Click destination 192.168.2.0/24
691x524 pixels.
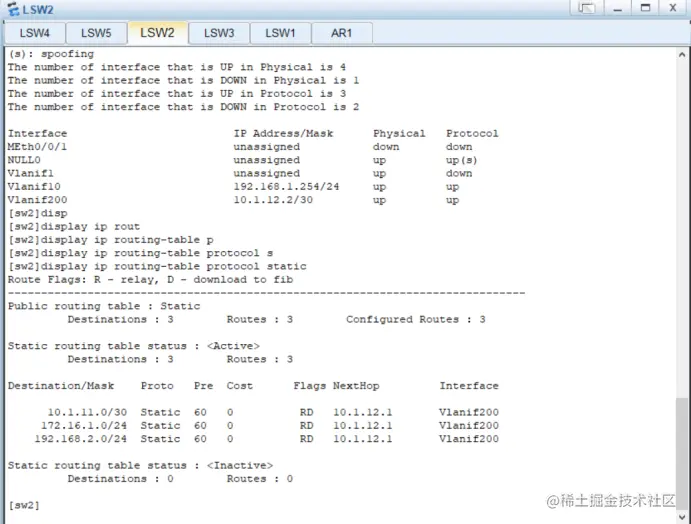[x=81, y=439]
